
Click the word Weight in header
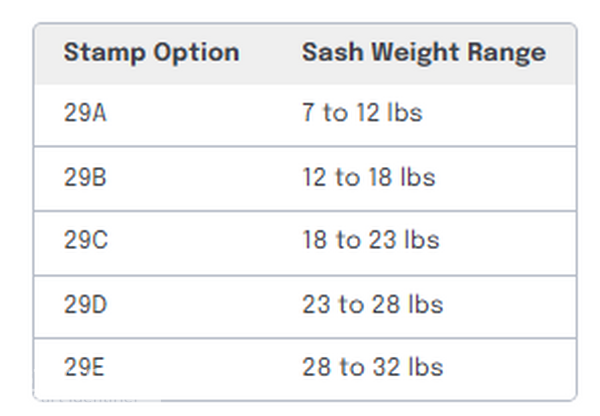415,53
